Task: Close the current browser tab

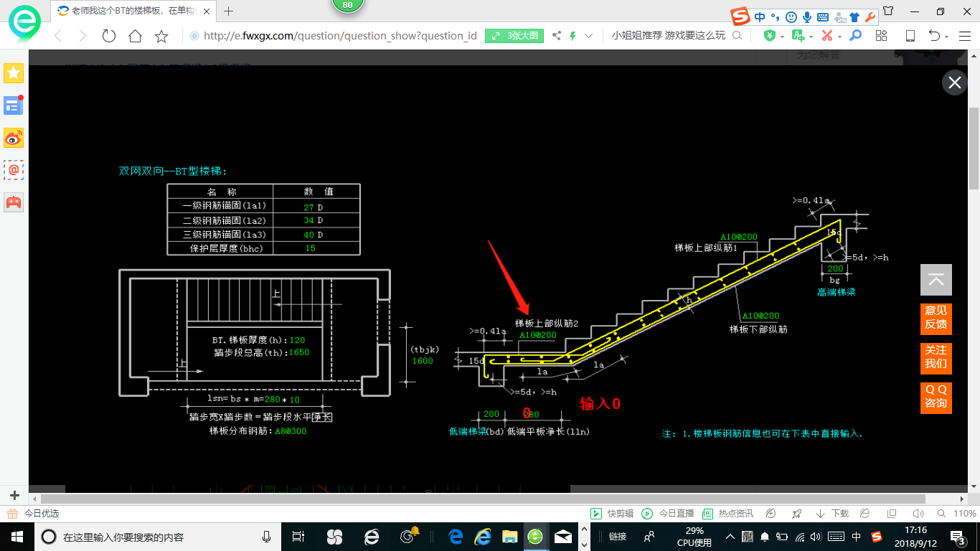Action: (207, 11)
